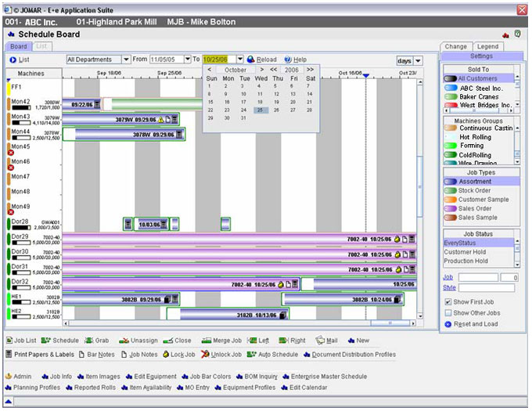Screen dimensions: 532x411
Task: Switch to the List tab
Action: (x=41, y=46)
